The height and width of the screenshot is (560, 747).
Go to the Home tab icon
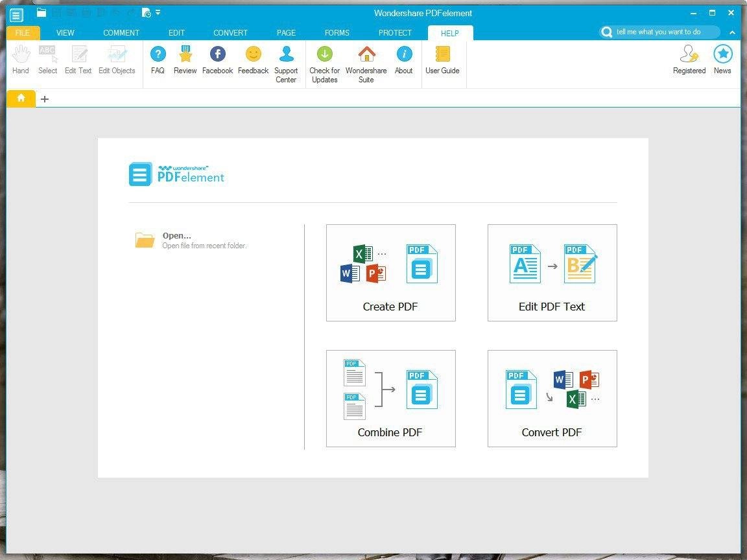click(x=21, y=98)
